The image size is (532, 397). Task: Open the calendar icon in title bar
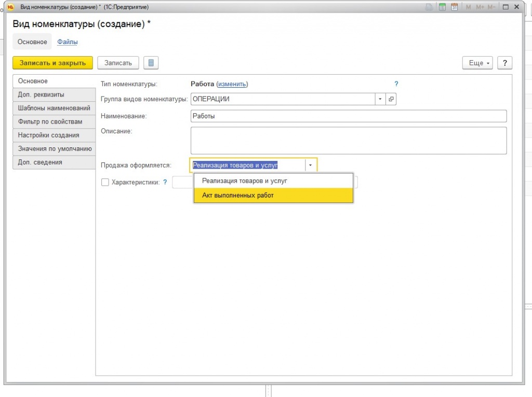(x=455, y=7)
